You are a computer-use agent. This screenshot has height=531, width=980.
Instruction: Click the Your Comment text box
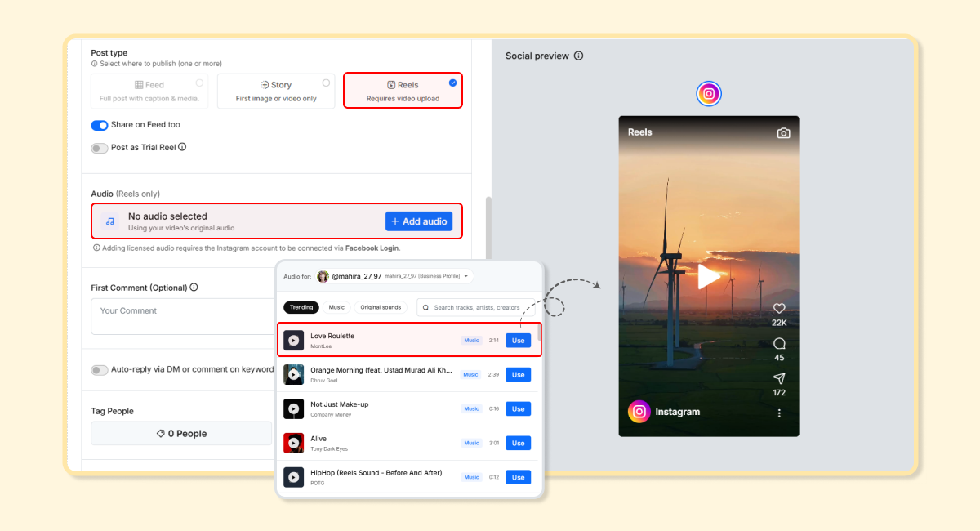click(184, 316)
